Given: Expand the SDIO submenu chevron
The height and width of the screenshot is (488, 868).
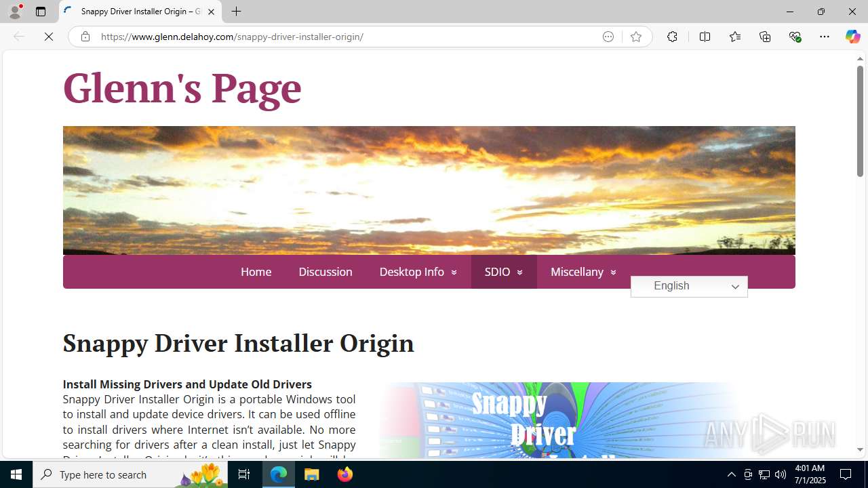Looking at the screenshot, I should (x=520, y=272).
